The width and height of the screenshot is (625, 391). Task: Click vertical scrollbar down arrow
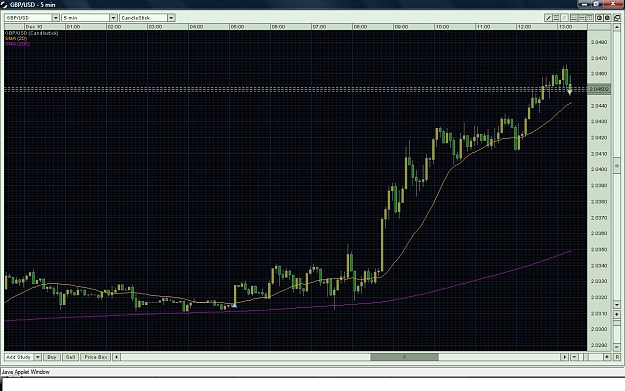pos(617,305)
